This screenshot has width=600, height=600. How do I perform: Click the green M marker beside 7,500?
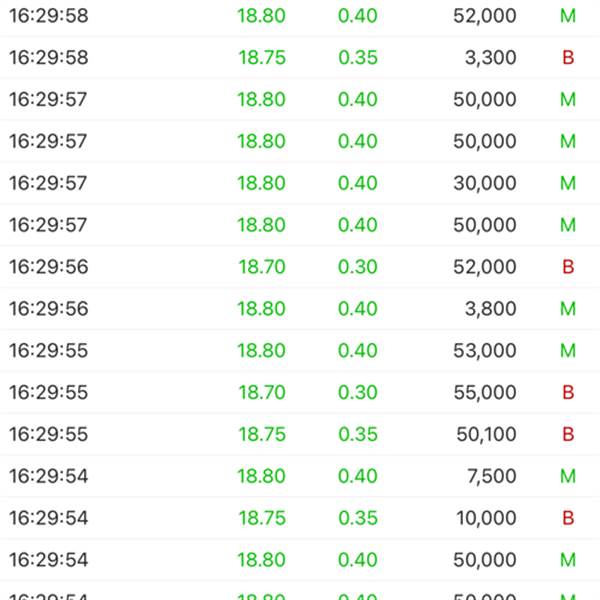click(568, 476)
